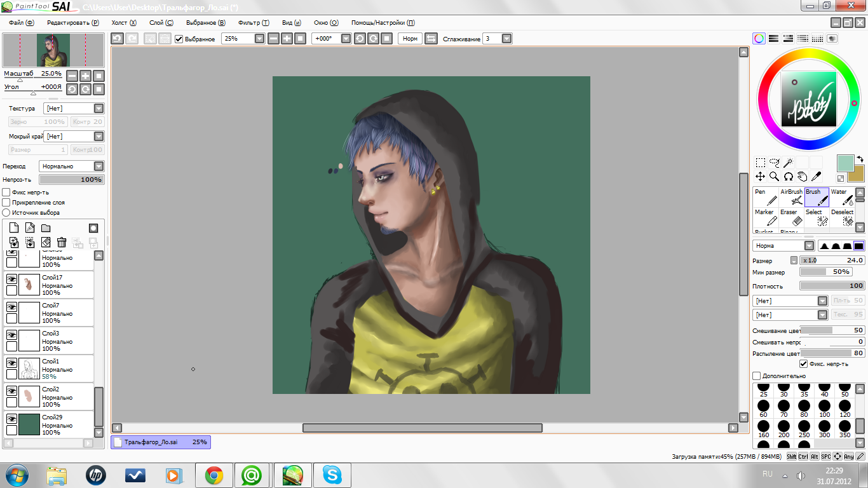Select the hand pan tool
This screenshot has height=488, width=868.
[x=802, y=176]
